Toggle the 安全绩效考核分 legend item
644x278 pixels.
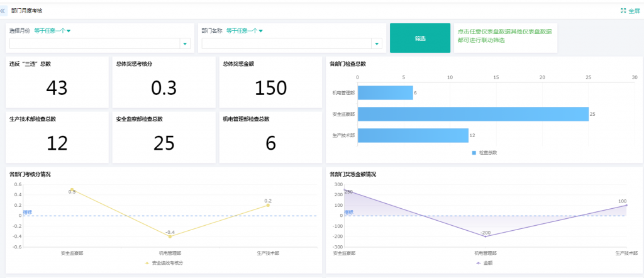point(164,263)
